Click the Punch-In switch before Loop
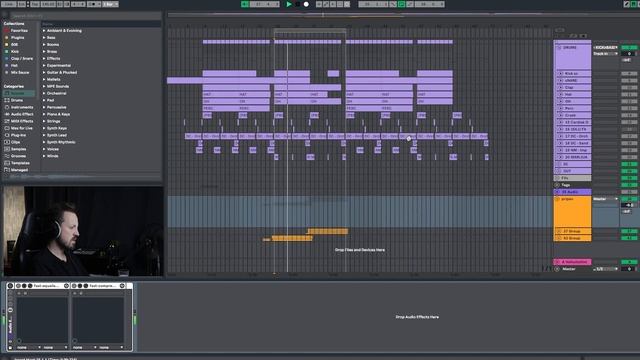The width and height of the screenshot is (640, 360). coord(393,4)
